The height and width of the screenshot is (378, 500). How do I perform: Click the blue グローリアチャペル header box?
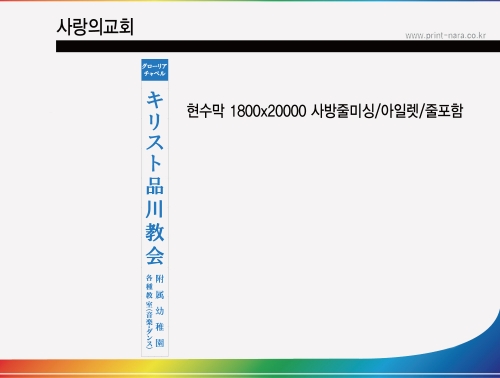[x=155, y=70]
